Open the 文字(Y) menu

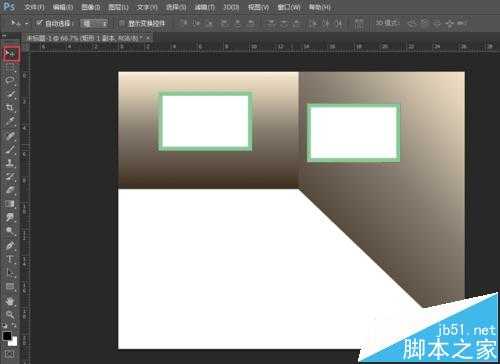pyautogui.click(x=147, y=7)
